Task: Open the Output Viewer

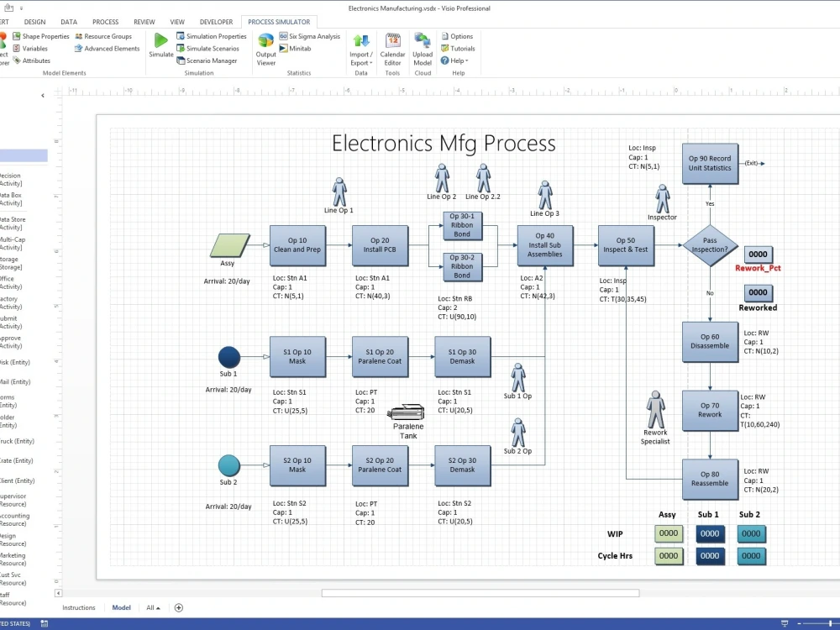Action: pos(265,48)
